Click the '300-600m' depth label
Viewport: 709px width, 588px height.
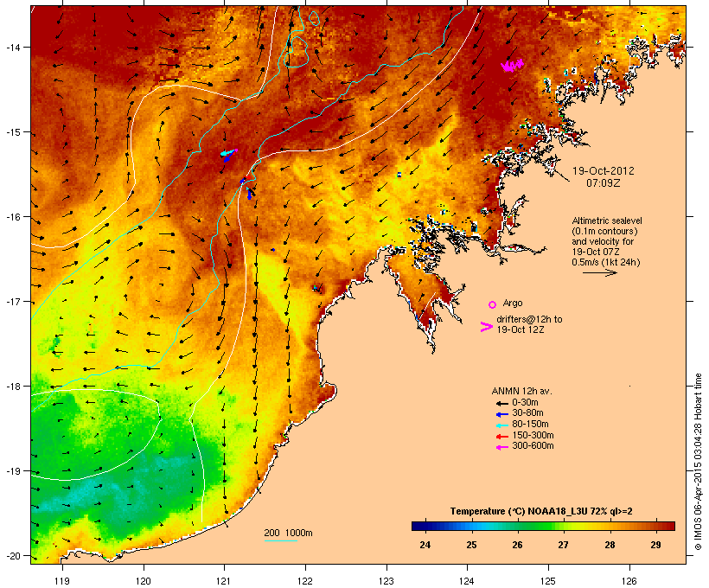pos(533,446)
